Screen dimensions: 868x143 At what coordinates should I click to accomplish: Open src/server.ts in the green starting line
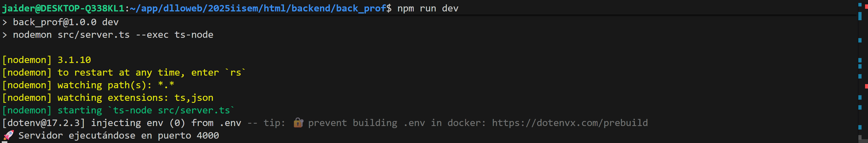[x=194, y=110]
